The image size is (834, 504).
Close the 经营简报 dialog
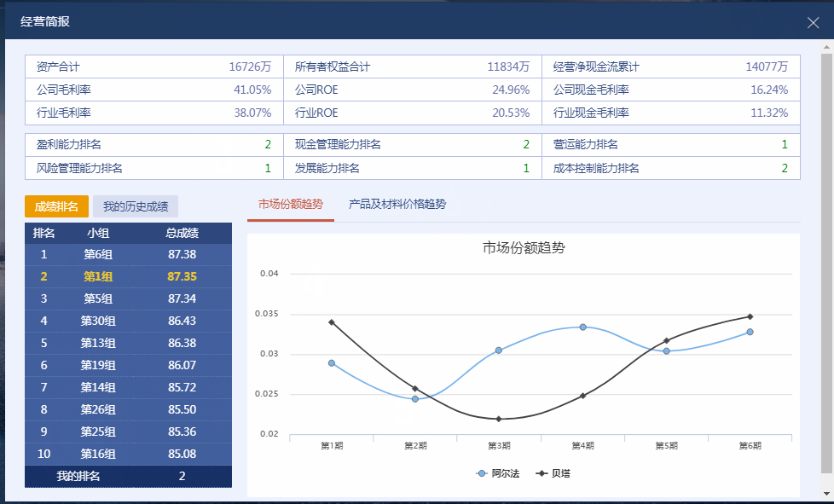coord(813,23)
